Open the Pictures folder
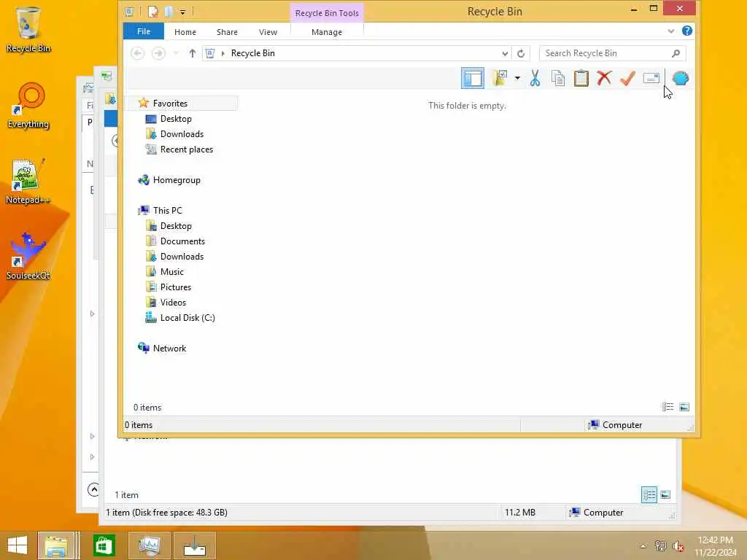 pos(176,287)
